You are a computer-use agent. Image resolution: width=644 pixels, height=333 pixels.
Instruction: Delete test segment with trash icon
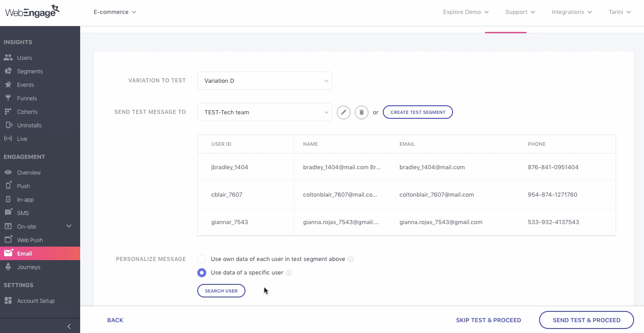click(x=362, y=112)
